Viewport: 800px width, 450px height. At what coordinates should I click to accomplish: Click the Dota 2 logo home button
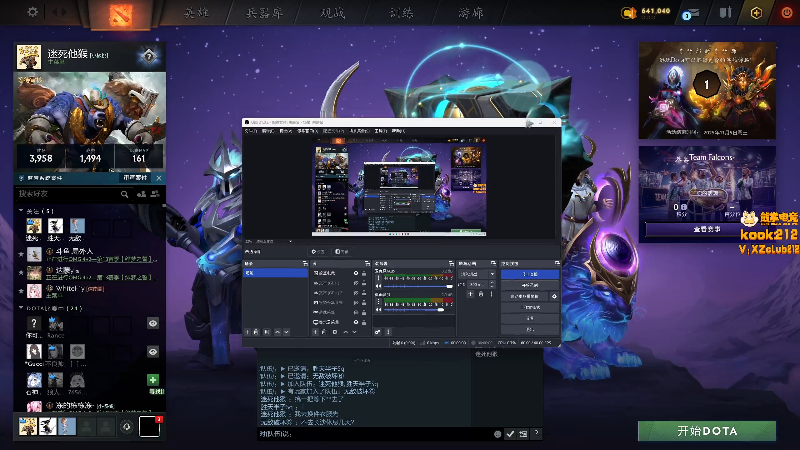click(x=121, y=15)
